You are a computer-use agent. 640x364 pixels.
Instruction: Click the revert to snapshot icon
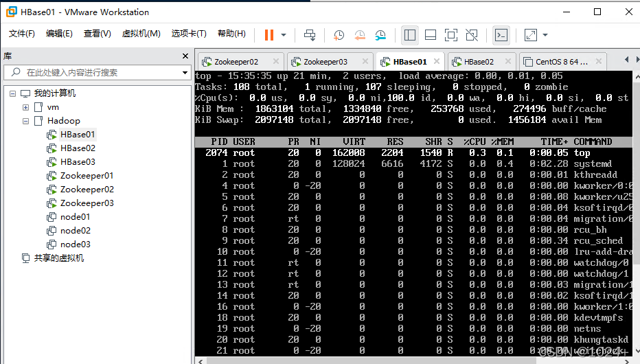360,35
